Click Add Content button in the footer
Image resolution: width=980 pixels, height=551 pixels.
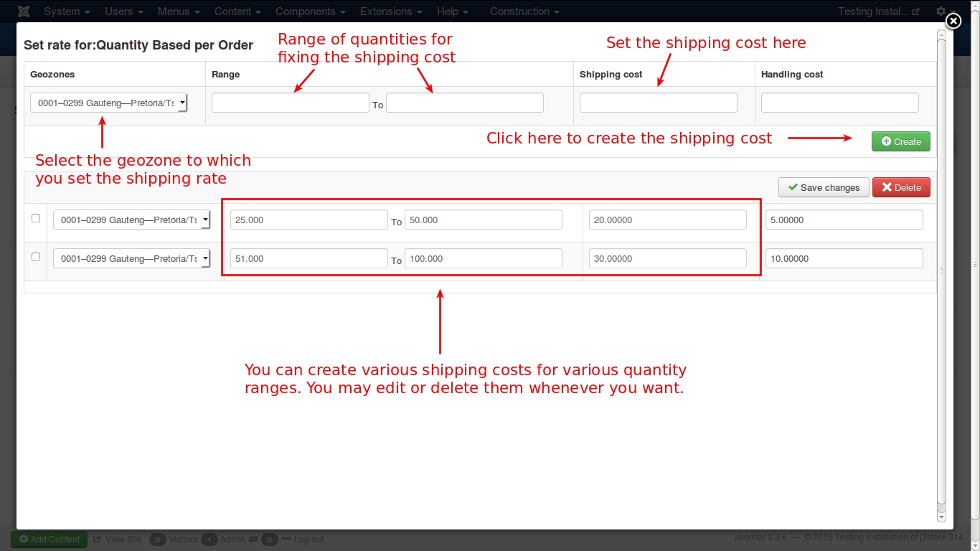click(49, 540)
